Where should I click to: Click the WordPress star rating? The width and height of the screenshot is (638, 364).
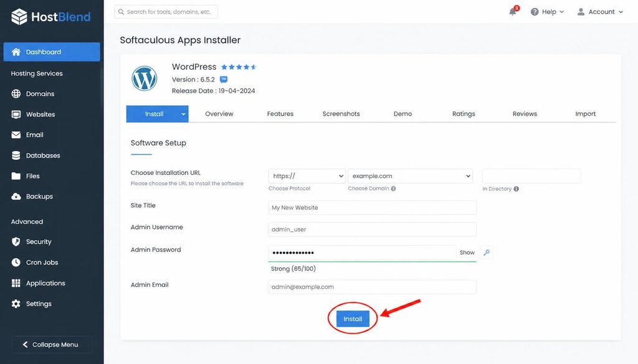239,67
